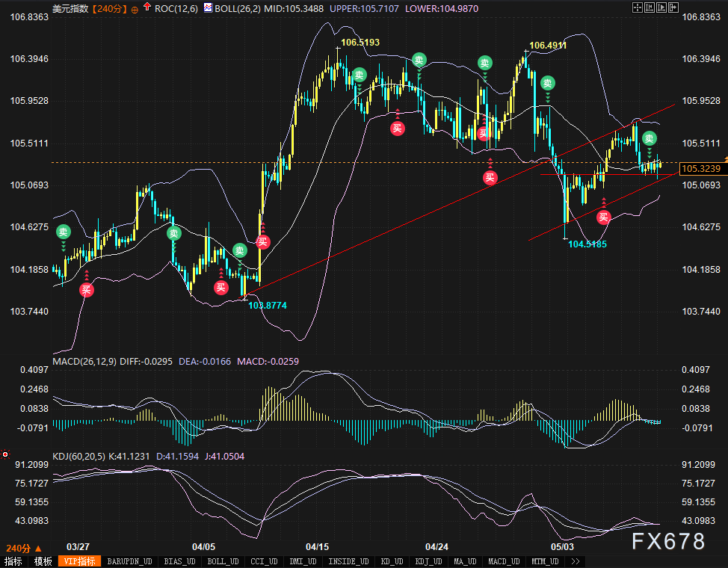Expand more indicator tabs with >> arrow
The image size is (728, 568).
coord(576,561)
